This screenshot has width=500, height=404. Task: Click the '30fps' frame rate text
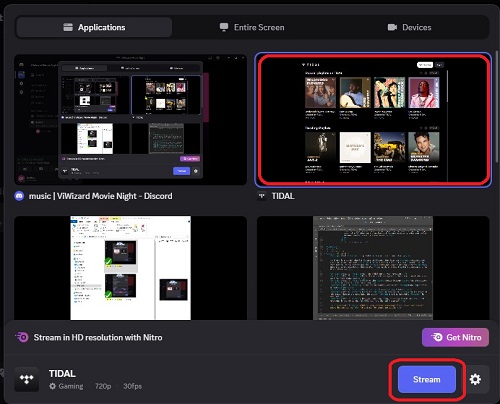132,386
